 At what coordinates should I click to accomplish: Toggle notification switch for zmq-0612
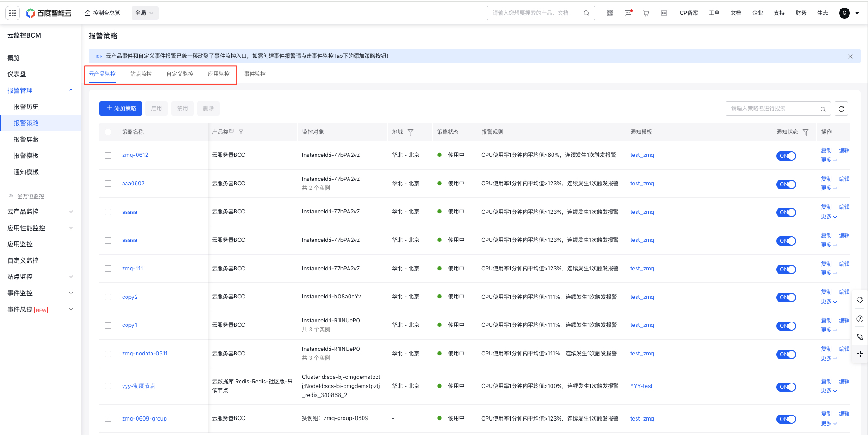(x=786, y=156)
